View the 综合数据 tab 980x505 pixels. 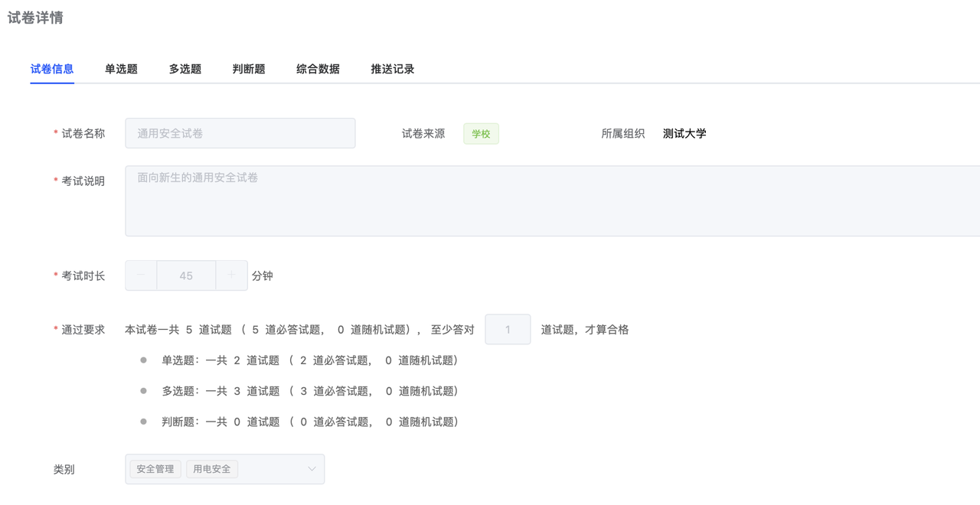point(318,69)
